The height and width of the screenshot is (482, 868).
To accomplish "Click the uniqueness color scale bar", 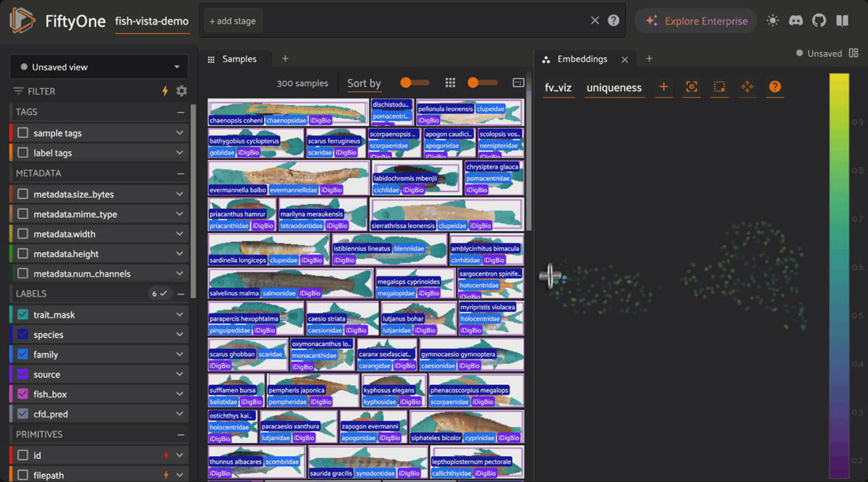I will click(839, 276).
